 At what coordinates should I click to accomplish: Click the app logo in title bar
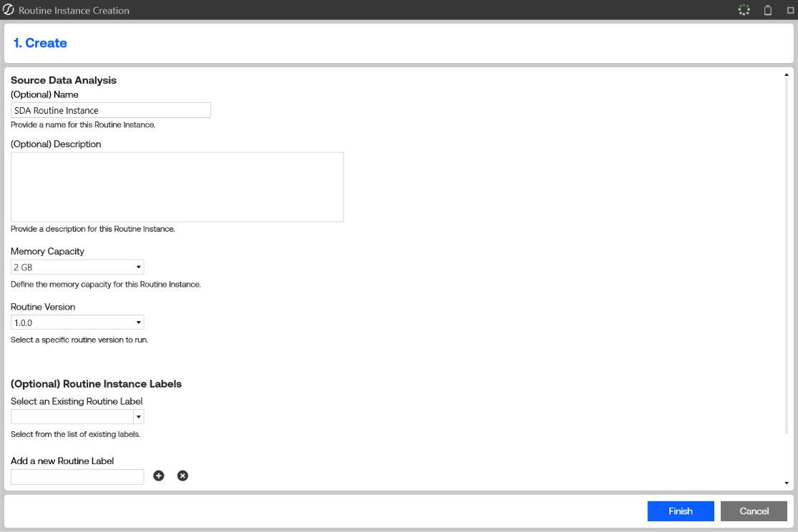pyautogui.click(x=8, y=10)
